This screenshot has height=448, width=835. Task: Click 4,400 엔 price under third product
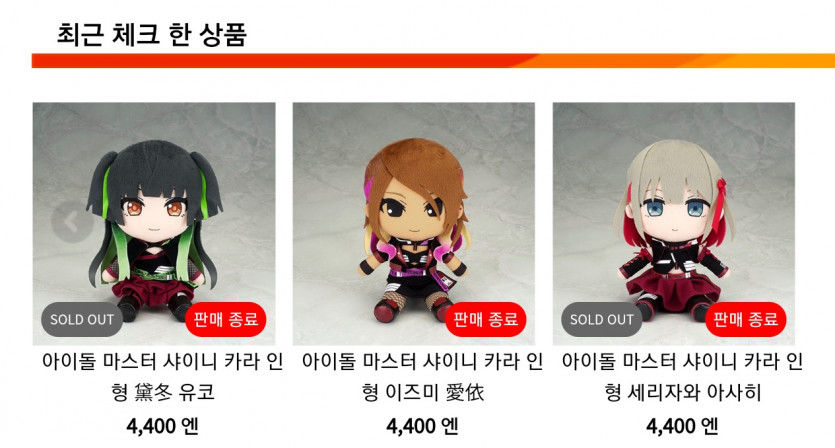point(682,426)
